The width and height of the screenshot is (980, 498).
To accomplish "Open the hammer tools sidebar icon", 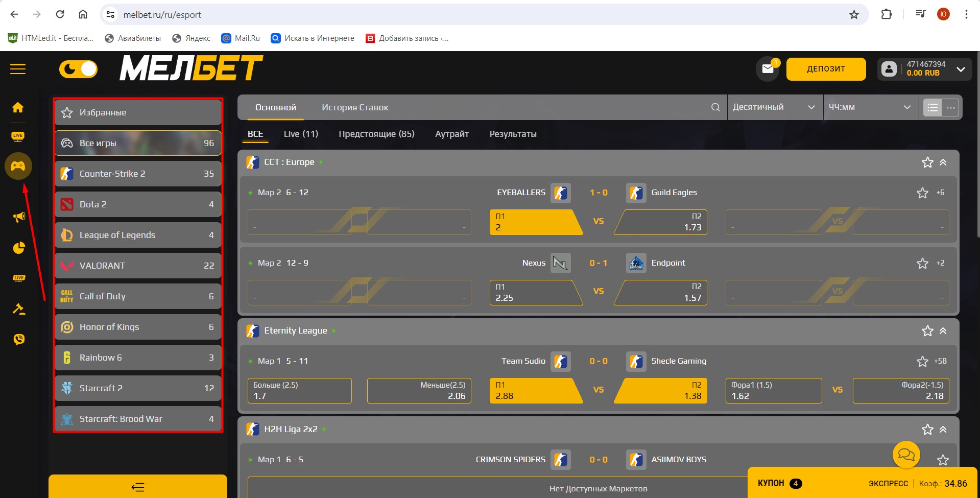I will (x=19, y=309).
